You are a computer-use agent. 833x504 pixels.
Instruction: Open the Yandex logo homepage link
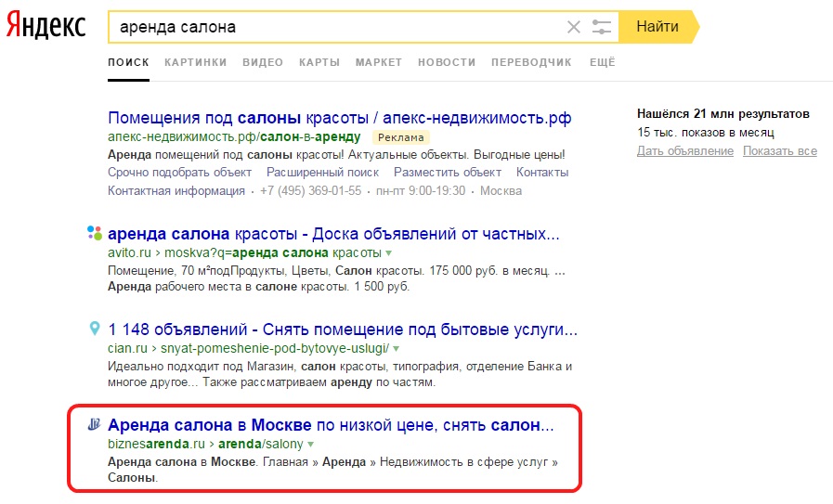pos(46,27)
